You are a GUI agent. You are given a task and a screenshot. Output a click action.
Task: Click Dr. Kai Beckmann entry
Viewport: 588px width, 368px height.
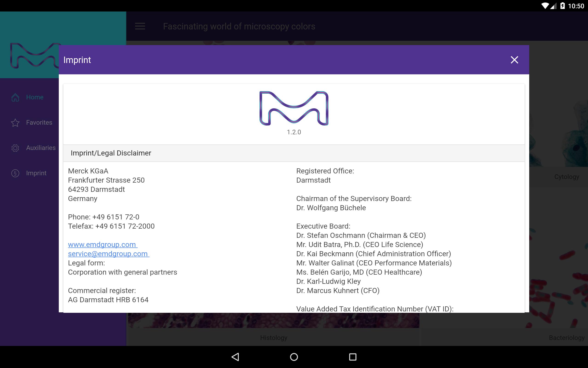[x=374, y=254]
